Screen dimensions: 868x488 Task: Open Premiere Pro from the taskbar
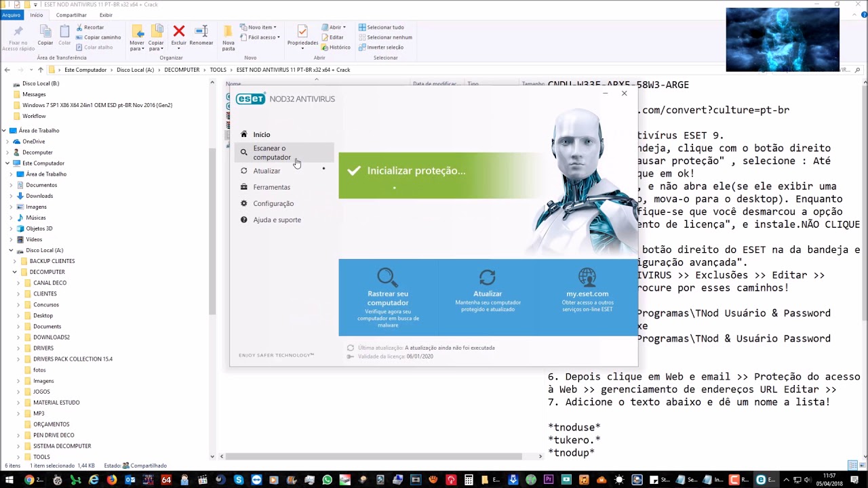click(x=548, y=480)
